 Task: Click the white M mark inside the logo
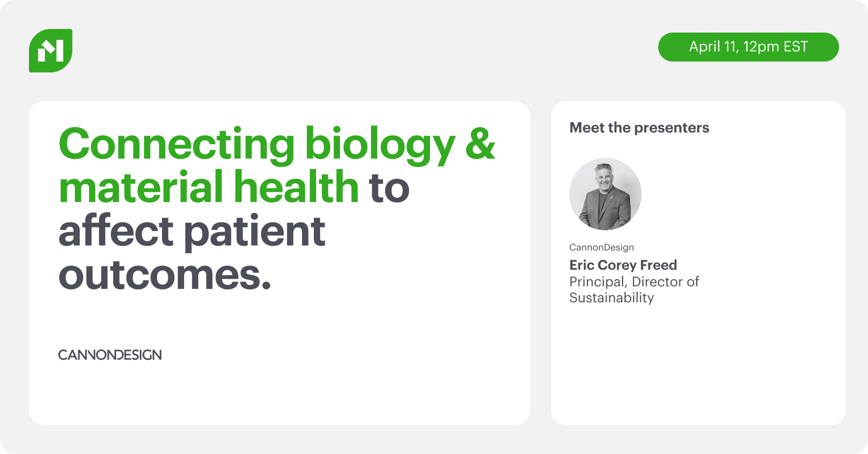pyautogui.click(x=51, y=51)
